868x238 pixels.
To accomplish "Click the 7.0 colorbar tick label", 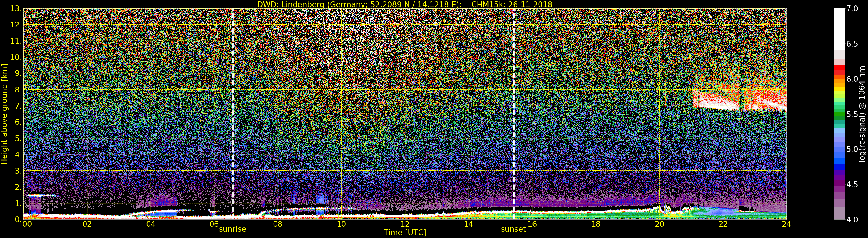I will tap(852, 9).
